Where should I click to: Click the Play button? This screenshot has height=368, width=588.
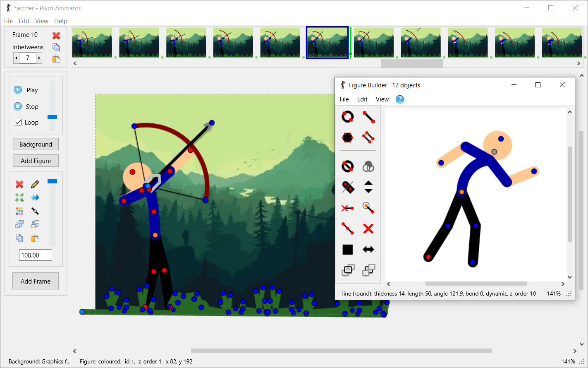tap(26, 90)
